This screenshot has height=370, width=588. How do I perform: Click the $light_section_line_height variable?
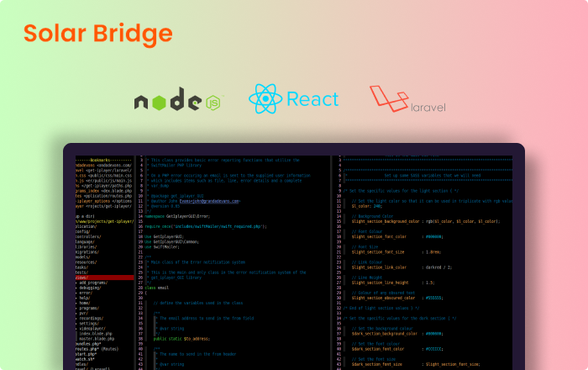coord(380,283)
